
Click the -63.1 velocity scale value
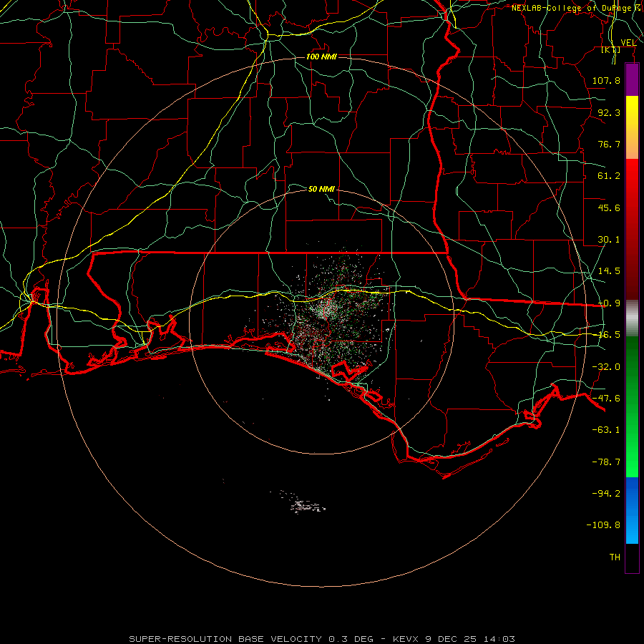[606, 430]
